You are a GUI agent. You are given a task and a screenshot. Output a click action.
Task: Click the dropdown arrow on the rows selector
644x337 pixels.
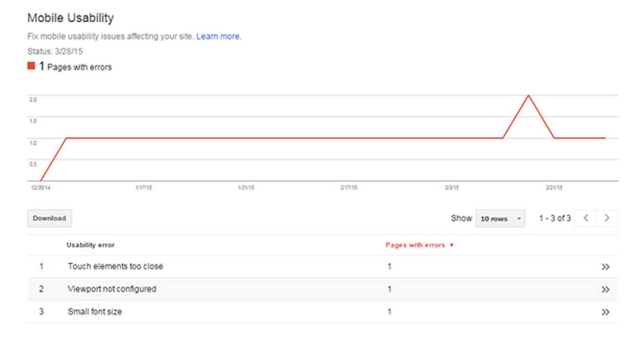(x=518, y=219)
